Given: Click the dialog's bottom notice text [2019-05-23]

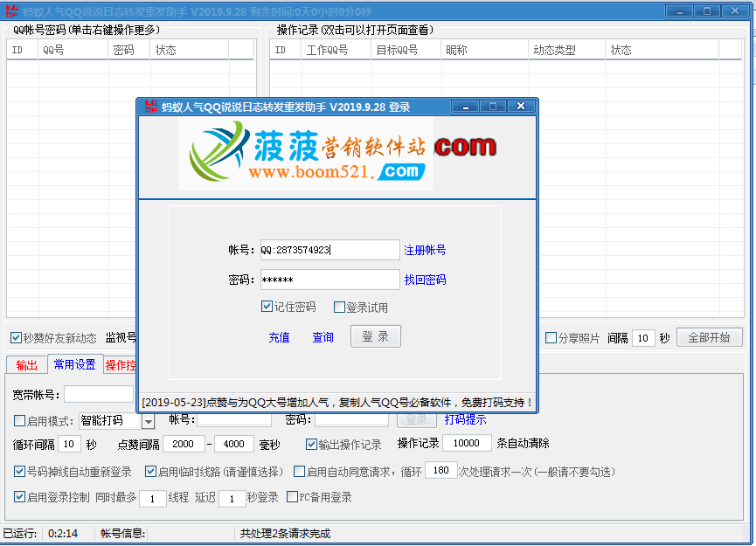Looking at the screenshot, I should [x=337, y=402].
